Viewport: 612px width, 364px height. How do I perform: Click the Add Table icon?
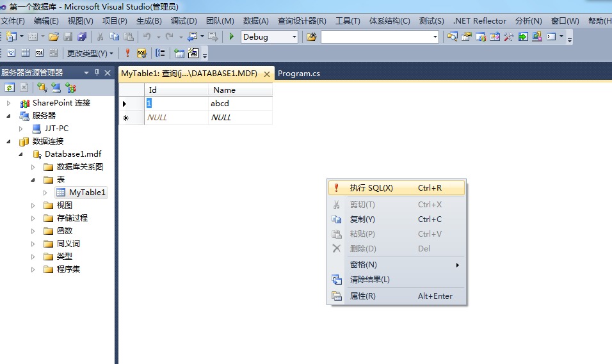(x=179, y=53)
